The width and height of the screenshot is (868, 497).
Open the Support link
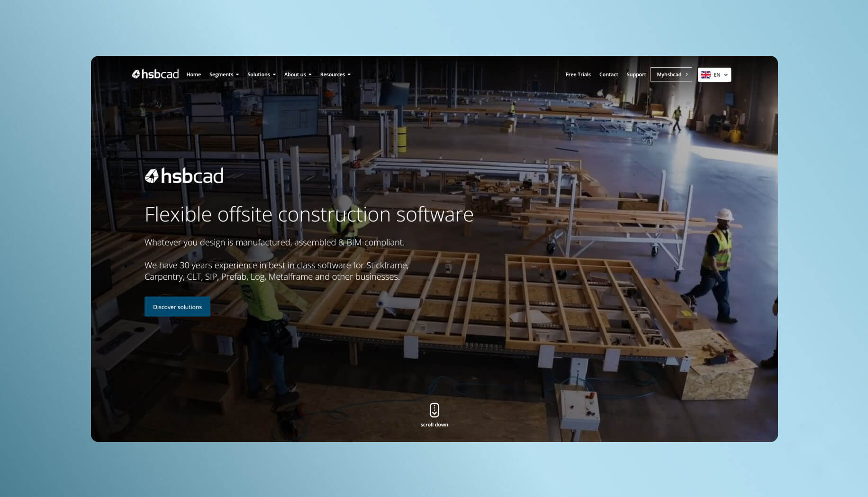coord(636,74)
